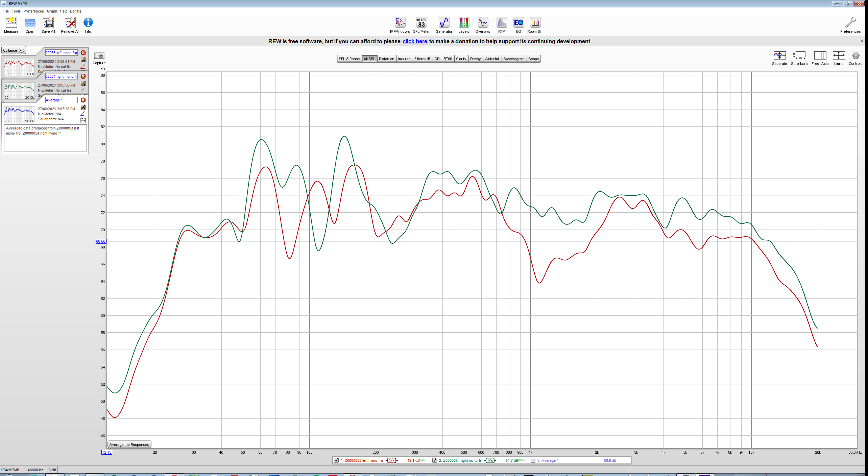This screenshot has width=868, height=476.
Task: Open the Help menu
Action: coord(64,11)
